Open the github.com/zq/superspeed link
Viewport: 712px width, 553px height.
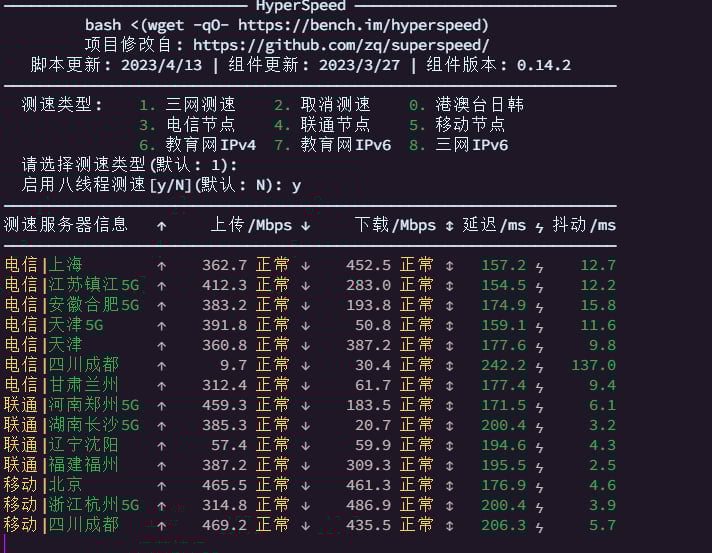point(341,45)
